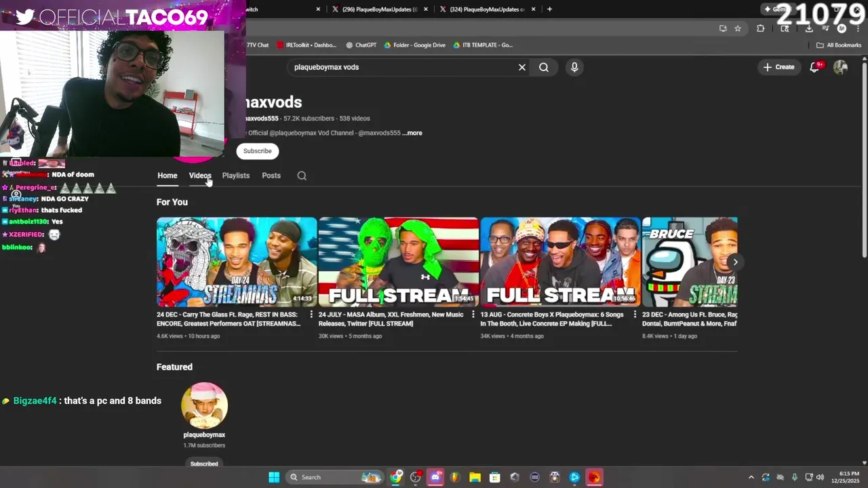Open the YouTube account avatar menu

click(840, 66)
